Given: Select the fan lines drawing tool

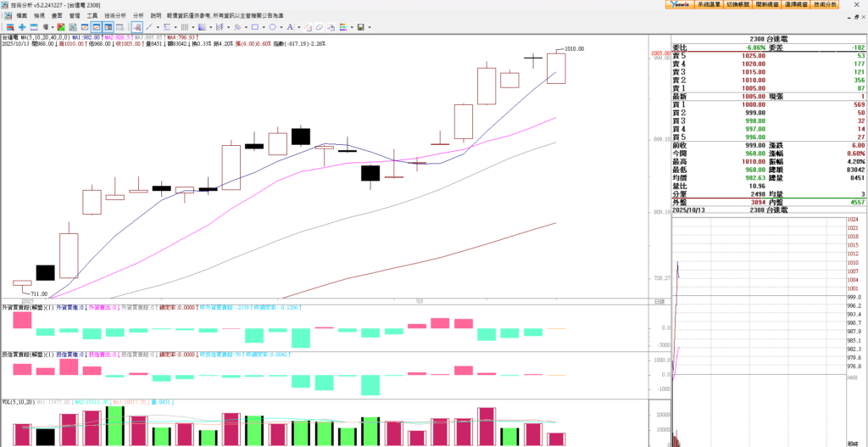Looking at the screenshot, I should tap(202, 27).
